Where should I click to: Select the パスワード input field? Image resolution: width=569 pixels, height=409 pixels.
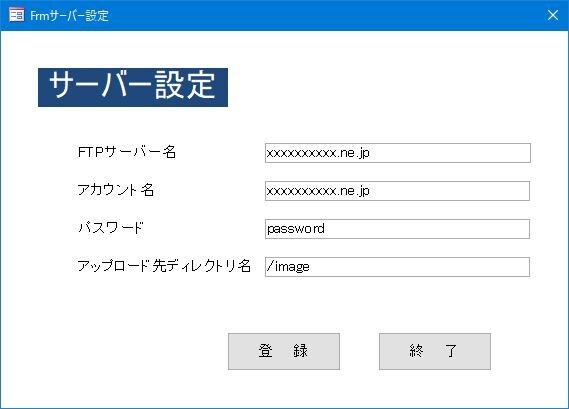[397, 229]
